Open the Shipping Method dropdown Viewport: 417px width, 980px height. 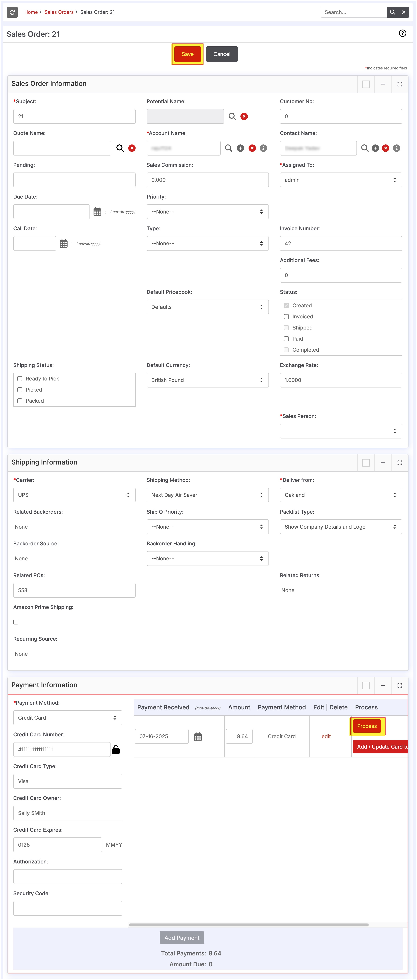pos(208,495)
